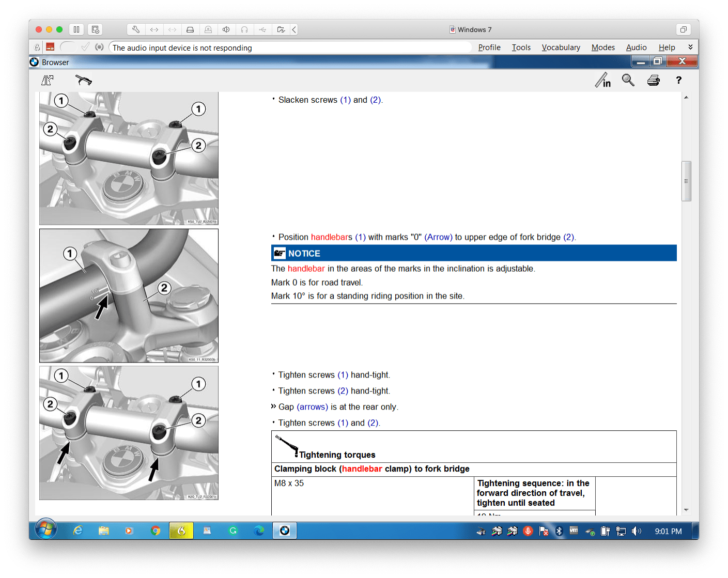Click the network tray icon
This screenshot has width=728, height=578.
(x=621, y=531)
